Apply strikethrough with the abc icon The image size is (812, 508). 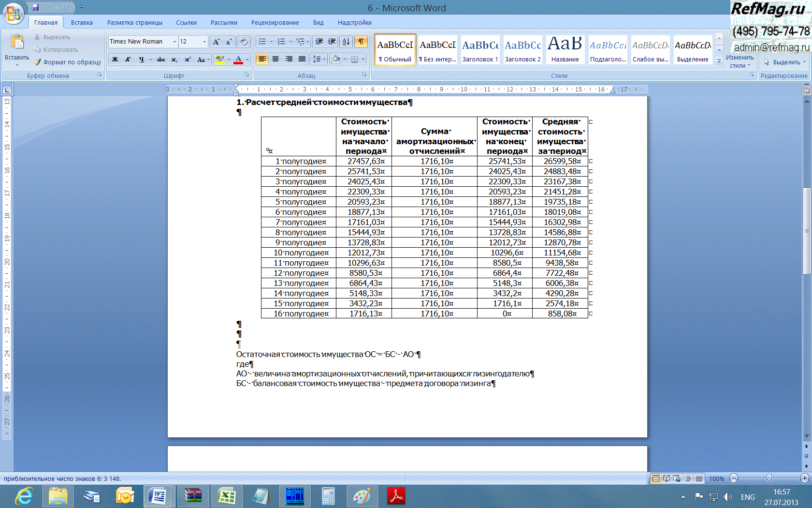pos(161,60)
